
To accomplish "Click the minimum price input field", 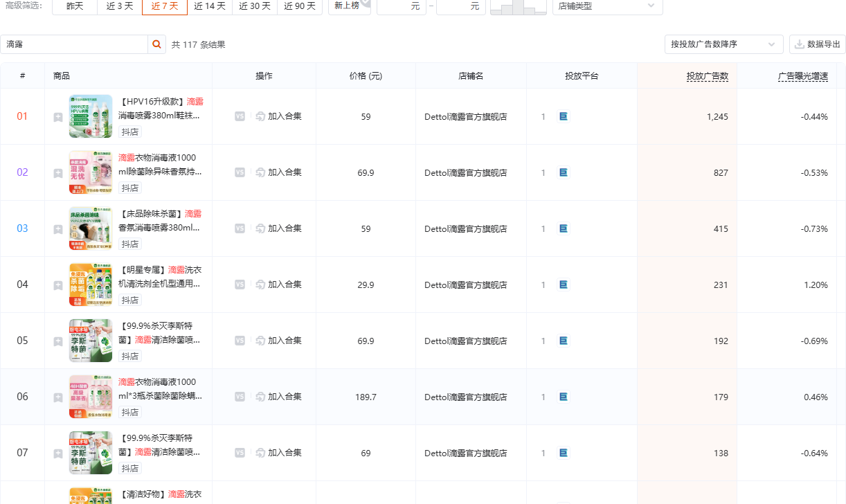I will tap(402, 6).
